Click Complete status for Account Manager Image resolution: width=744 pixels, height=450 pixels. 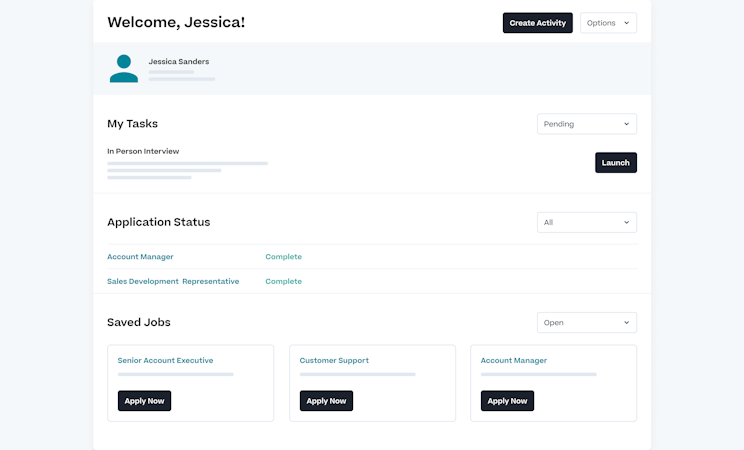point(283,257)
